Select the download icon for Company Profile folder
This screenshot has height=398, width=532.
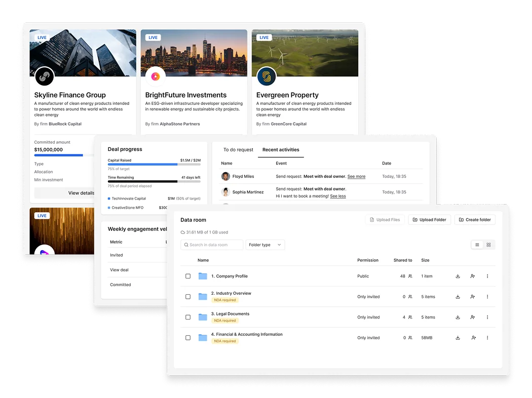(x=458, y=276)
